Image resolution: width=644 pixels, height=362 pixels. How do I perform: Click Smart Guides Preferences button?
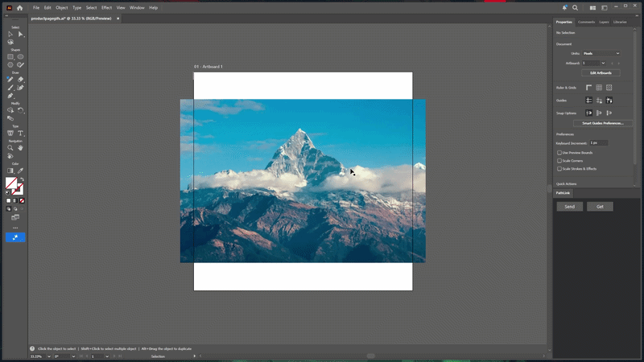(x=602, y=123)
